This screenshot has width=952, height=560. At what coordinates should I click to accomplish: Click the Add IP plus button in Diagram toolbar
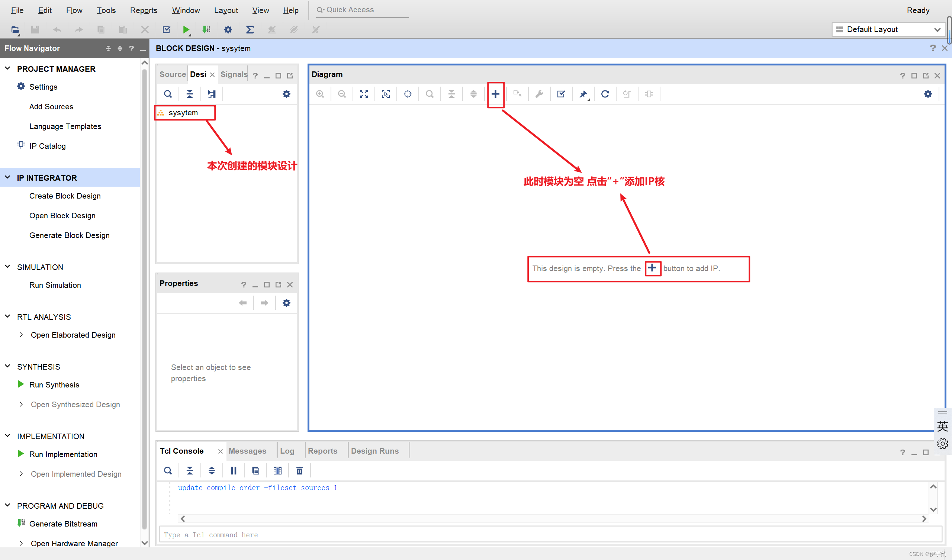pyautogui.click(x=495, y=94)
